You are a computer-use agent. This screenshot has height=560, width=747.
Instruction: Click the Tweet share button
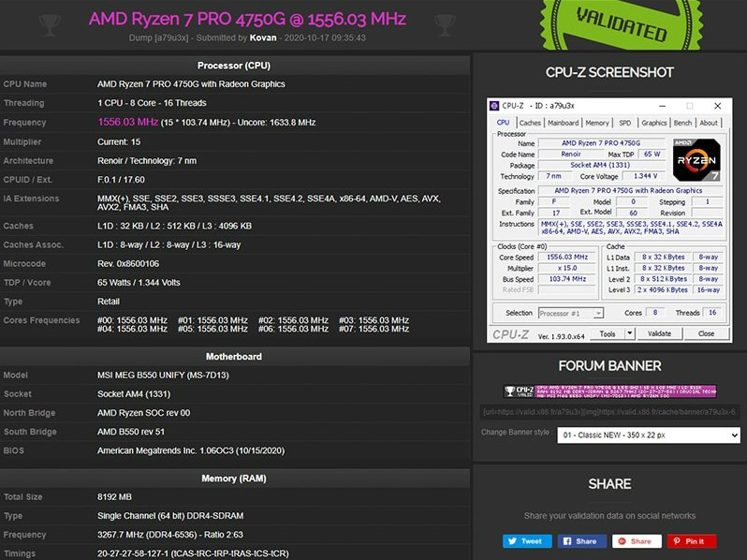[527, 541]
